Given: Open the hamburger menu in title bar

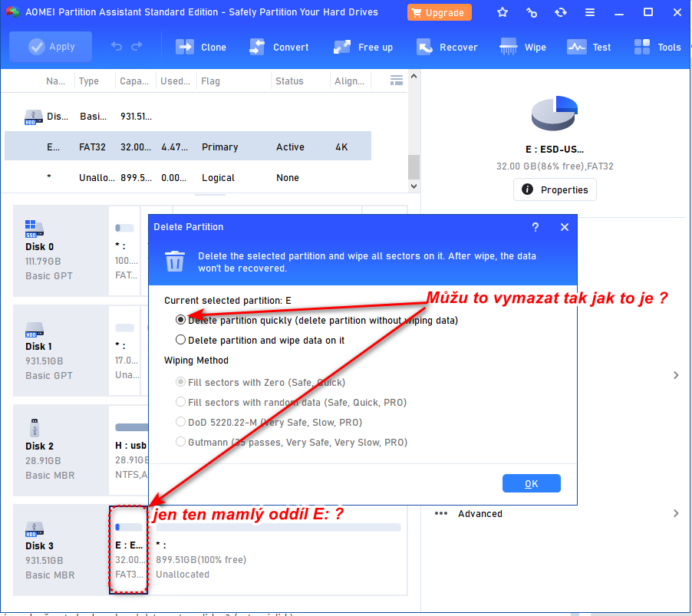Looking at the screenshot, I should pos(590,12).
